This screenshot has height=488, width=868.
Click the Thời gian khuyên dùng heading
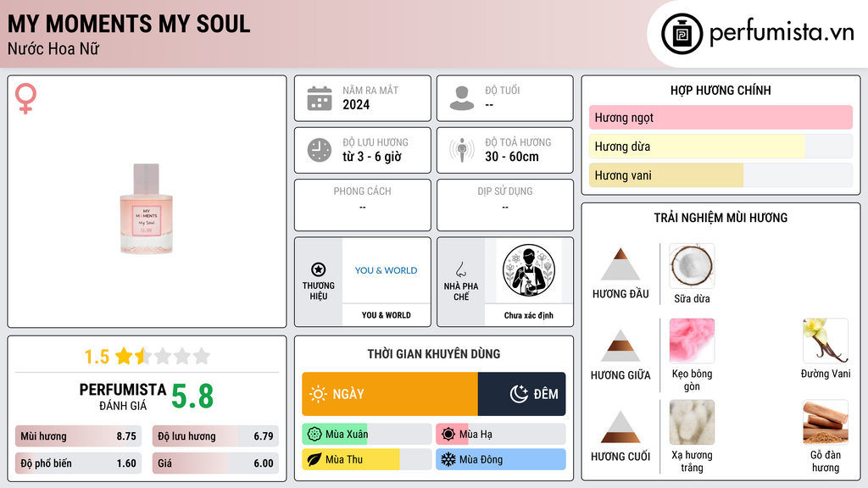(433, 354)
